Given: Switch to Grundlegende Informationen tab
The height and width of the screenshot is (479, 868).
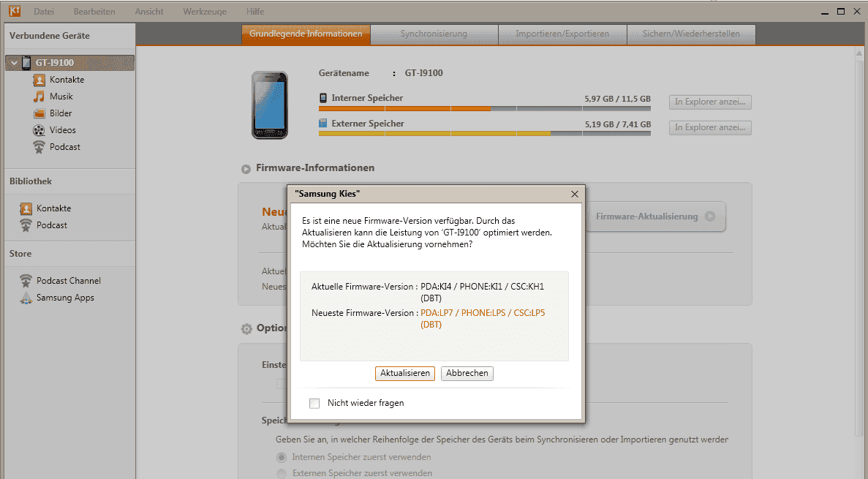Looking at the screenshot, I should (x=306, y=34).
